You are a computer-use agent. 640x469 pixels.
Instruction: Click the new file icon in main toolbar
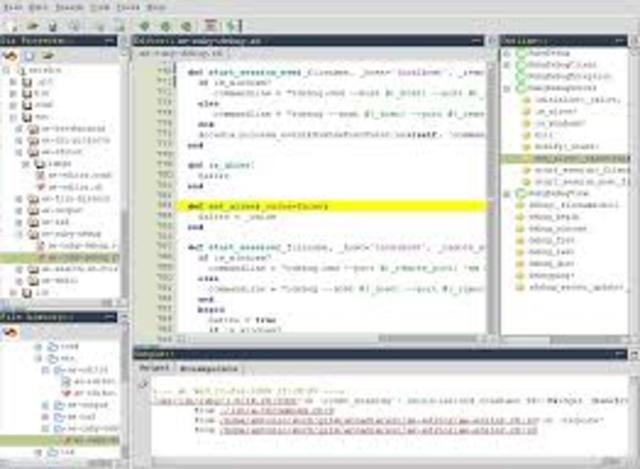11,27
